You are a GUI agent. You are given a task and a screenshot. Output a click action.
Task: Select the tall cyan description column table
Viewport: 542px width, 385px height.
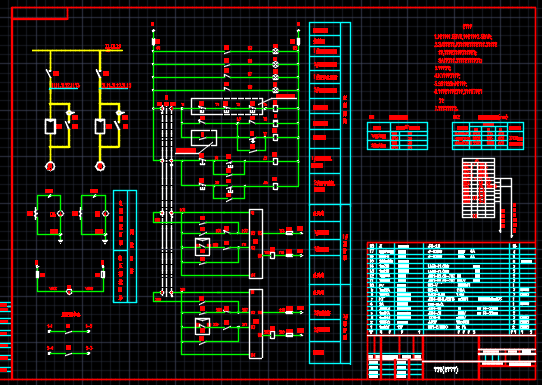330,193
